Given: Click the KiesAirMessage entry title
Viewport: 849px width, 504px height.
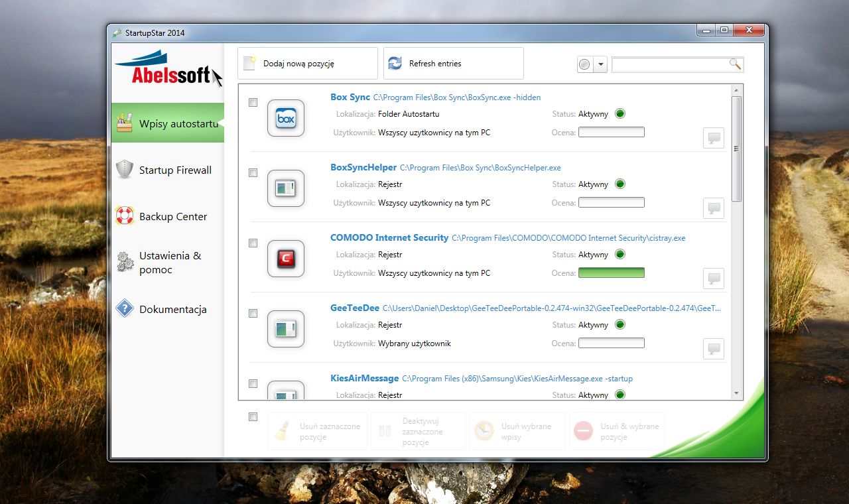Looking at the screenshot, I should [x=365, y=378].
